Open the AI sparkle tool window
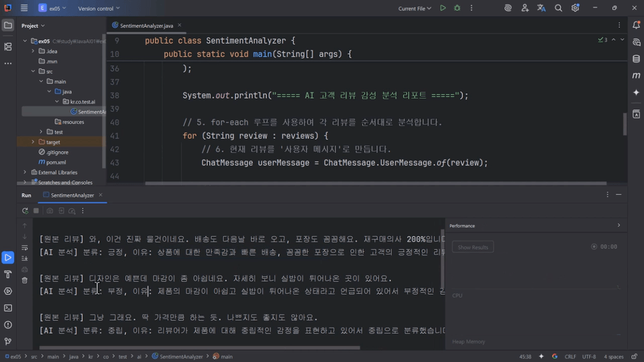 point(636,93)
